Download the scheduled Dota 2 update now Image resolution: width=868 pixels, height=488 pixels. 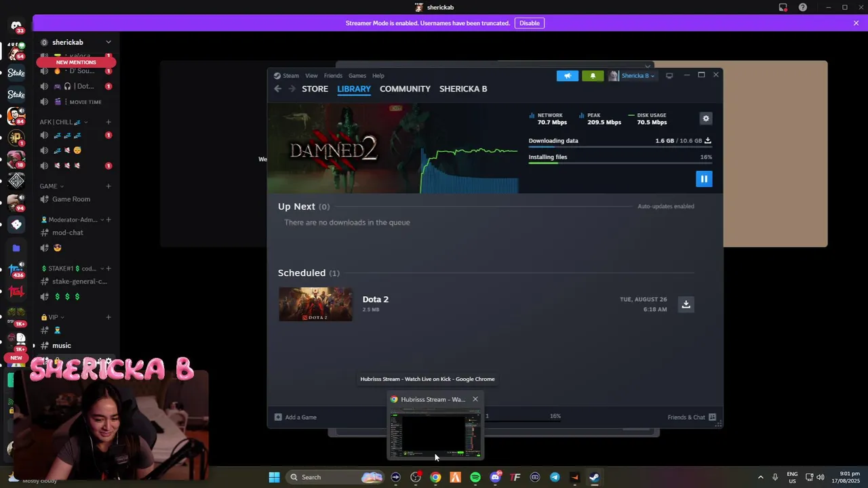(x=686, y=304)
